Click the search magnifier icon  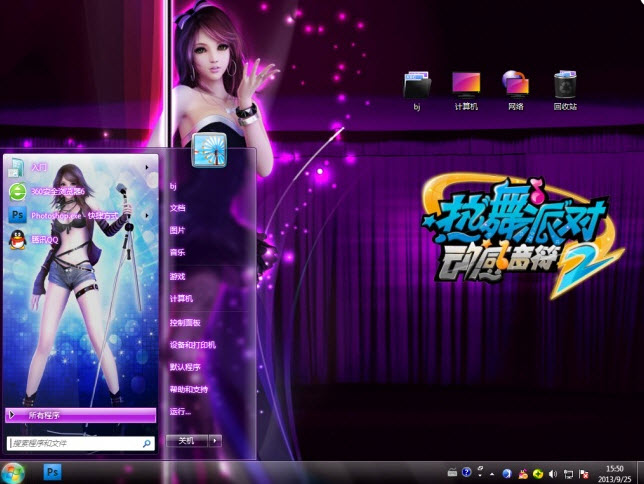click(146, 443)
